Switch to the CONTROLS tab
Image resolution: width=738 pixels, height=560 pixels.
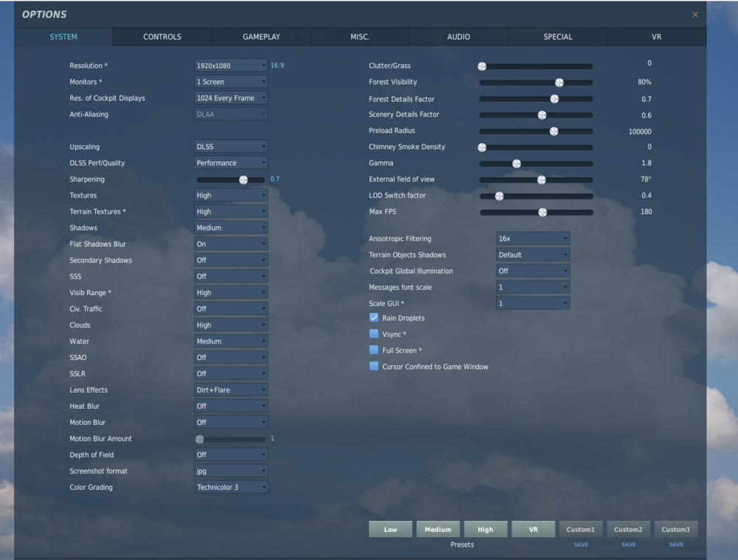pos(162,36)
